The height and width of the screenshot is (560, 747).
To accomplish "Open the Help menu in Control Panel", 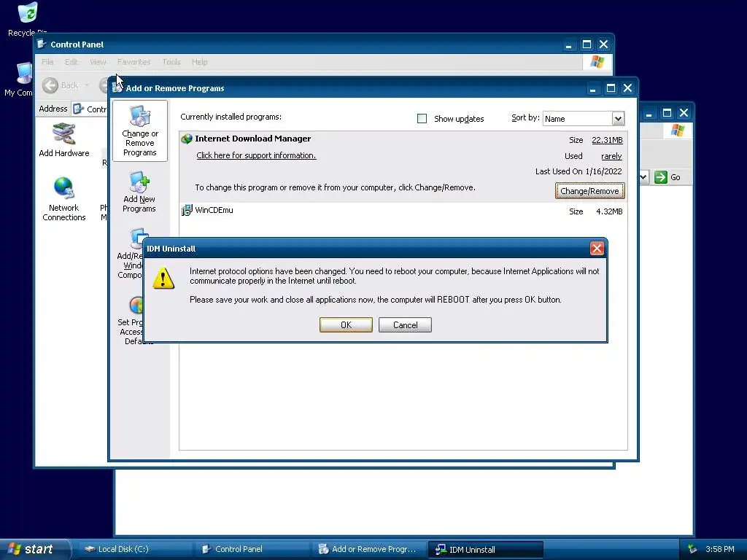I will click(x=199, y=62).
